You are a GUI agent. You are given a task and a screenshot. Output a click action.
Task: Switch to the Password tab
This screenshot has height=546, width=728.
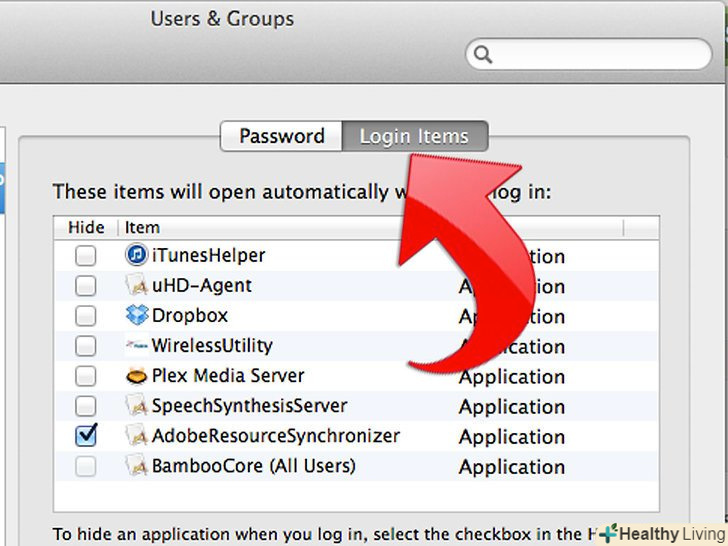pos(282,136)
